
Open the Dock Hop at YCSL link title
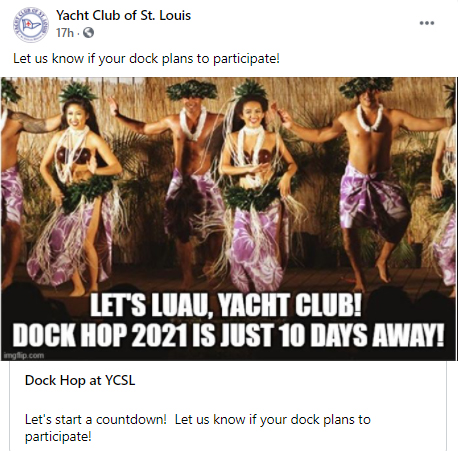point(80,380)
